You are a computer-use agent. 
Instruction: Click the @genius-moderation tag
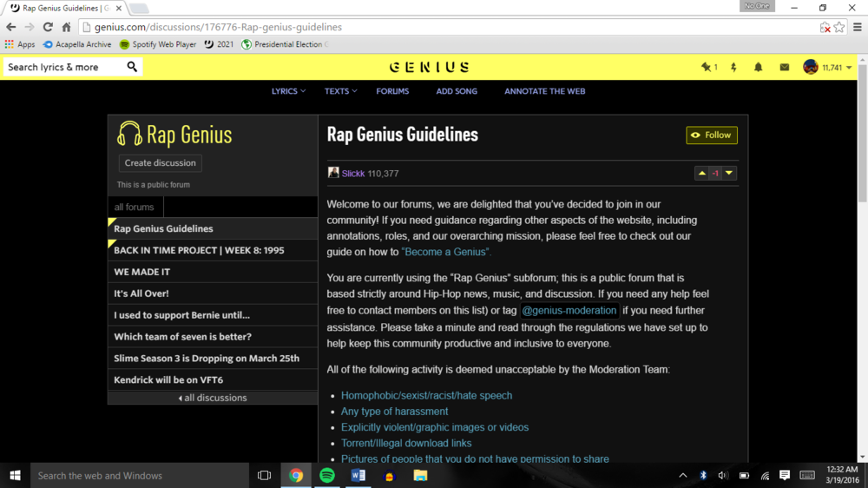(569, 311)
